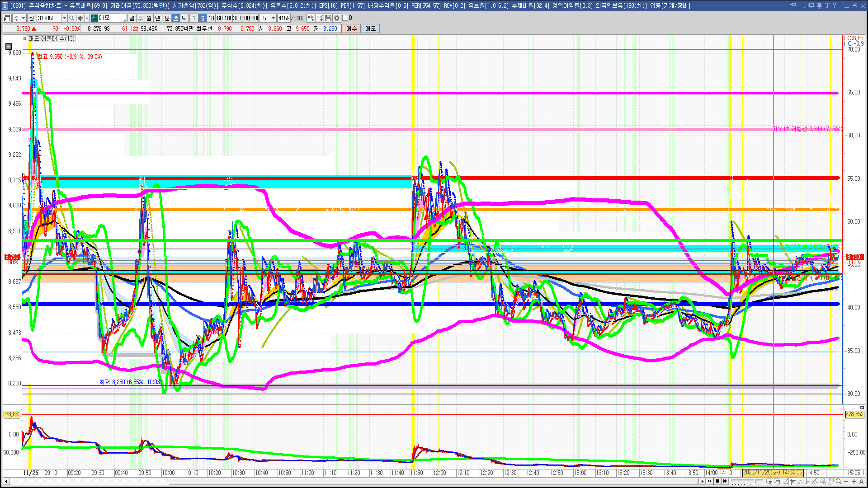Save chart with the floppy disk icon
Screen dimensions: 868x488
click(328, 18)
